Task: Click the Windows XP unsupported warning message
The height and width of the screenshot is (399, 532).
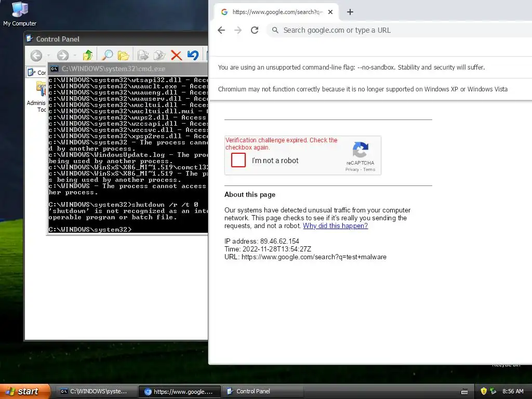Action: [363, 89]
